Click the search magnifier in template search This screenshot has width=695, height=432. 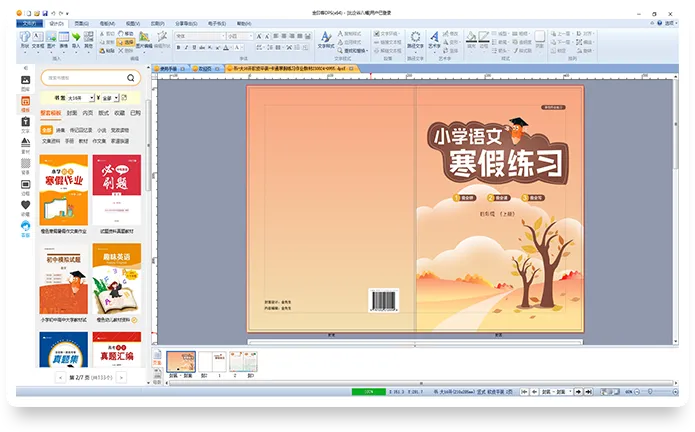tap(131, 78)
